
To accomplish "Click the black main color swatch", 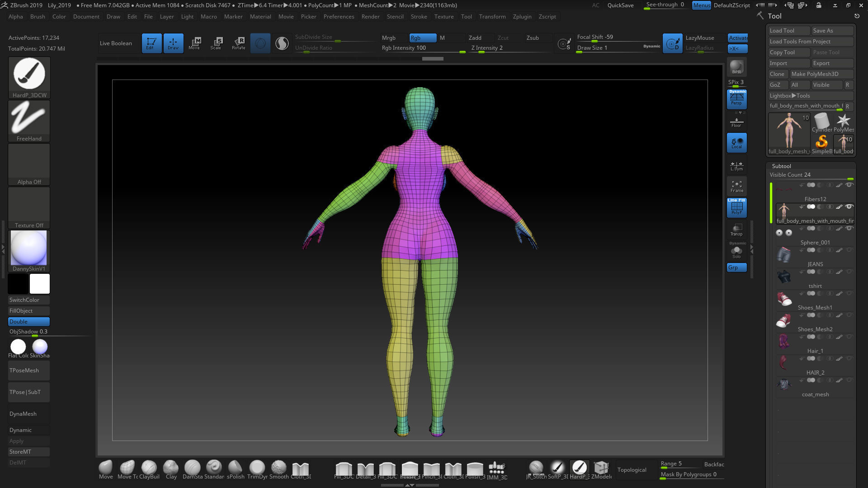I will click(18, 284).
